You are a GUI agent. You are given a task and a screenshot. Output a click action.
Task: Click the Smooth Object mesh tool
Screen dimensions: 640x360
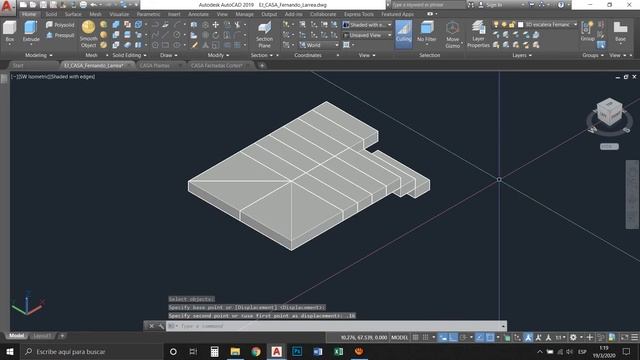point(89,34)
